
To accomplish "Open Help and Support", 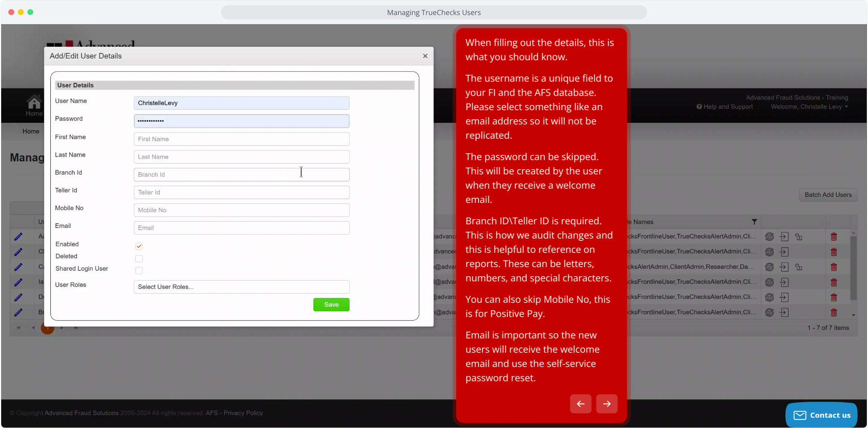I will pyautogui.click(x=725, y=107).
